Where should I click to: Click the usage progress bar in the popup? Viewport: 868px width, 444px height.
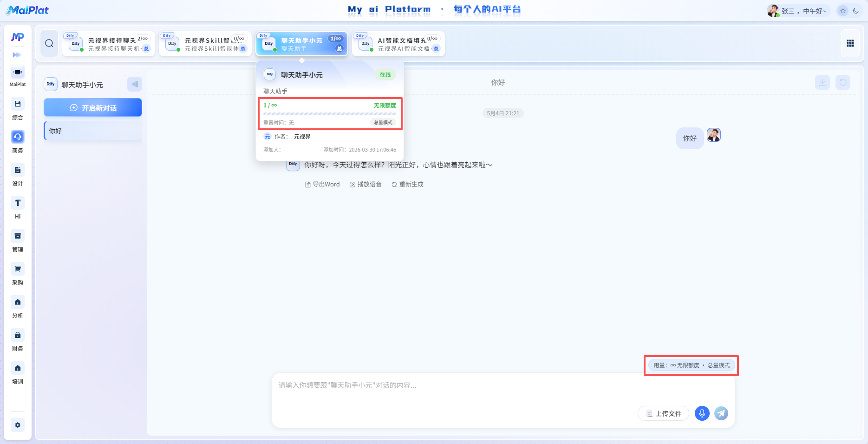tap(330, 113)
